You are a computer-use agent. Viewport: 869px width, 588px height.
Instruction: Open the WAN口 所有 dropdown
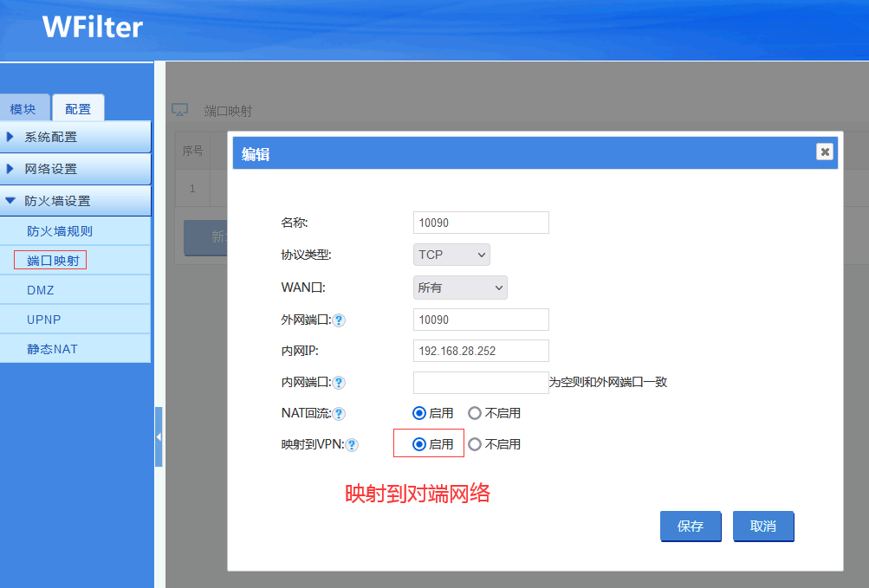click(460, 288)
